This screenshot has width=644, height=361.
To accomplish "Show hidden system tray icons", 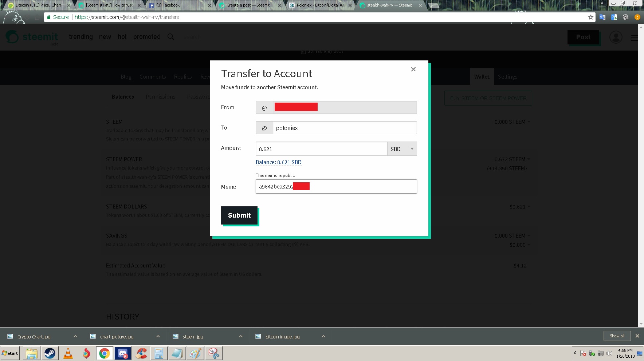I will pos(575,353).
